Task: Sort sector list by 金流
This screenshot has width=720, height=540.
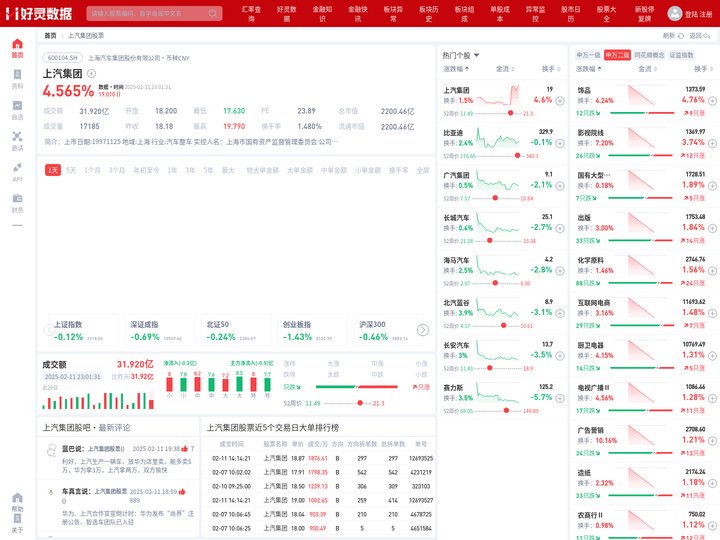Action: 647,69
